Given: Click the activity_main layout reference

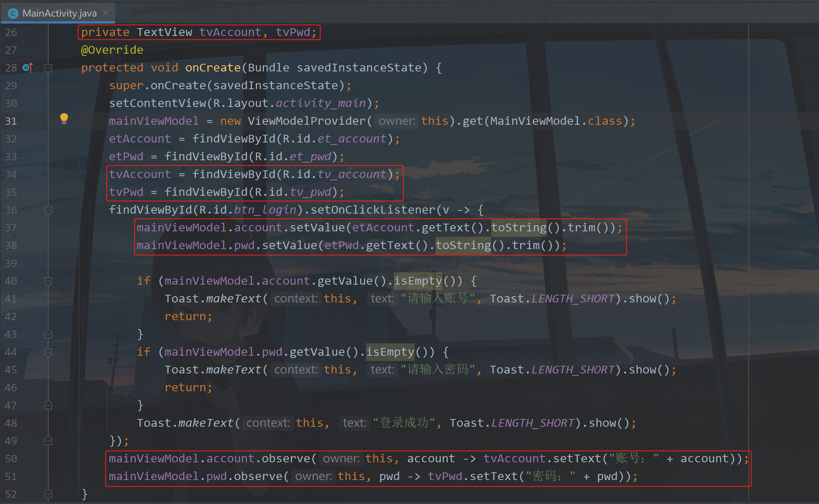Looking at the screenshot, I should [x=320, y=104].
